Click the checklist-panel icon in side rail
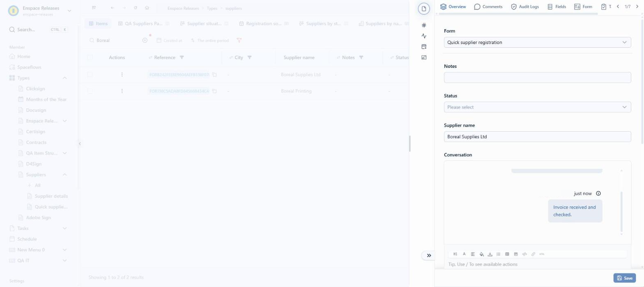 pos(424,57)
